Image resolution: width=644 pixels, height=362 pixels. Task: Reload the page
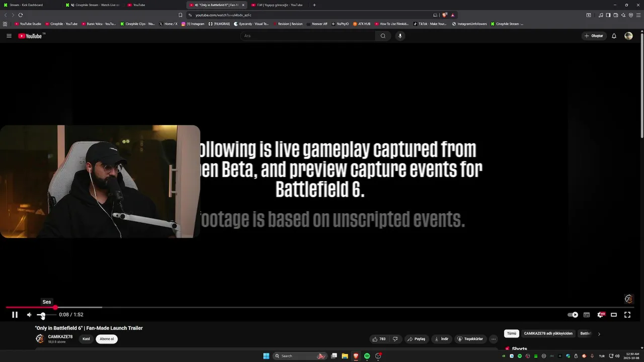(x=21, y=15)
